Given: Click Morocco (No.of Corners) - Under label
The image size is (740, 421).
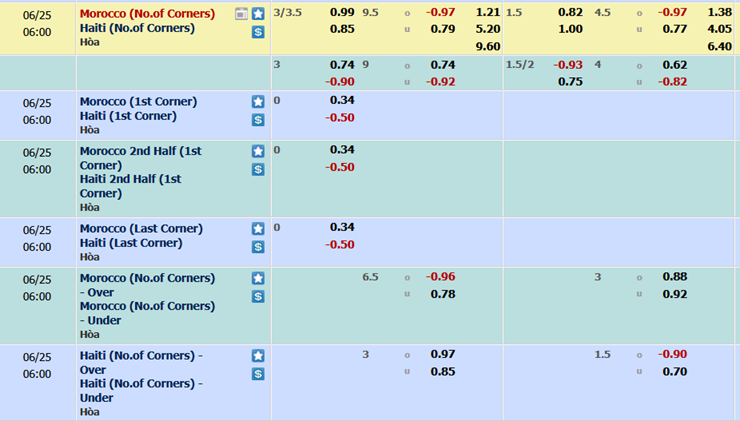Looking at the screenshot, I should (147, 313).
